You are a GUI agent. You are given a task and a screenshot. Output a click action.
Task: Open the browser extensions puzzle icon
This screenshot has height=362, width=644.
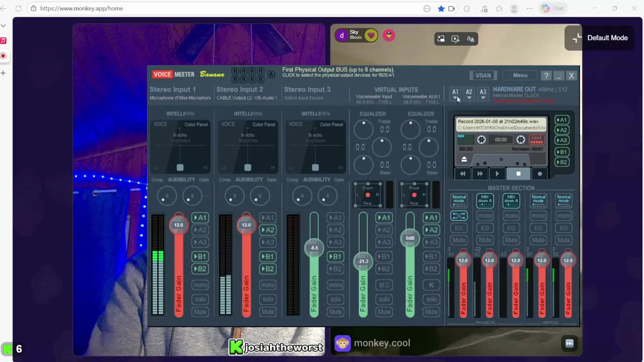(x=467, y=9)
